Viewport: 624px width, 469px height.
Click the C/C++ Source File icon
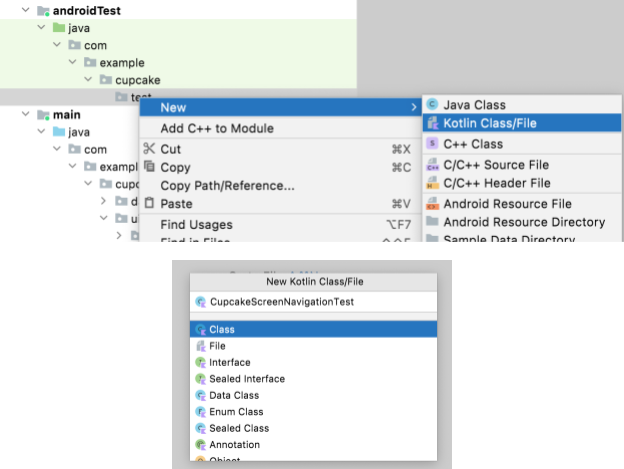432,164
